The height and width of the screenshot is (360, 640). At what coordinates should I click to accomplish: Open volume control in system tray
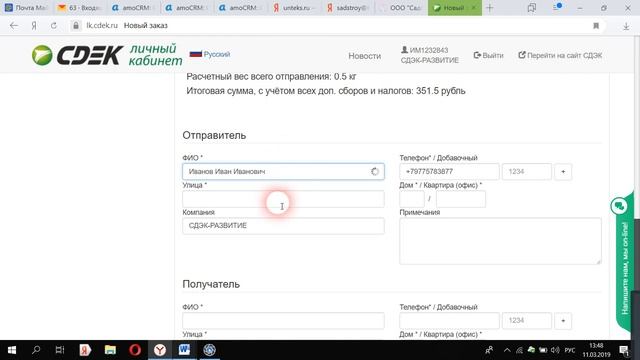coord(555,350)
